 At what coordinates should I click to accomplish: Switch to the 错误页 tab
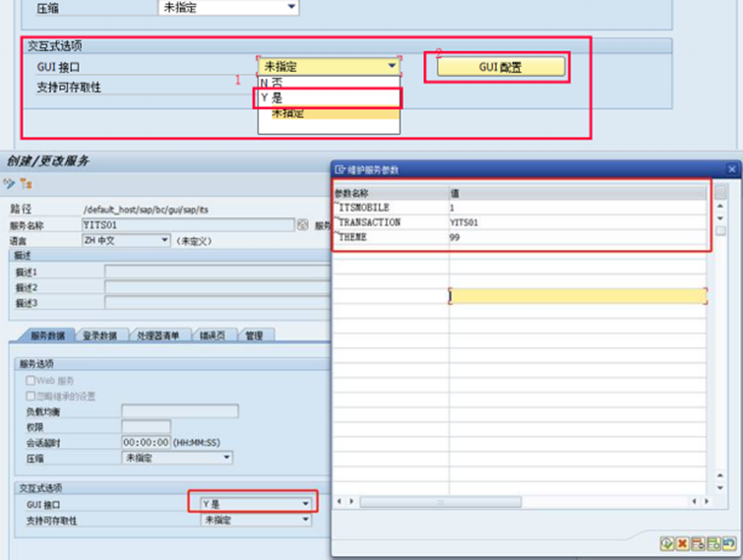pyautogui.click(x=213, y=336)
